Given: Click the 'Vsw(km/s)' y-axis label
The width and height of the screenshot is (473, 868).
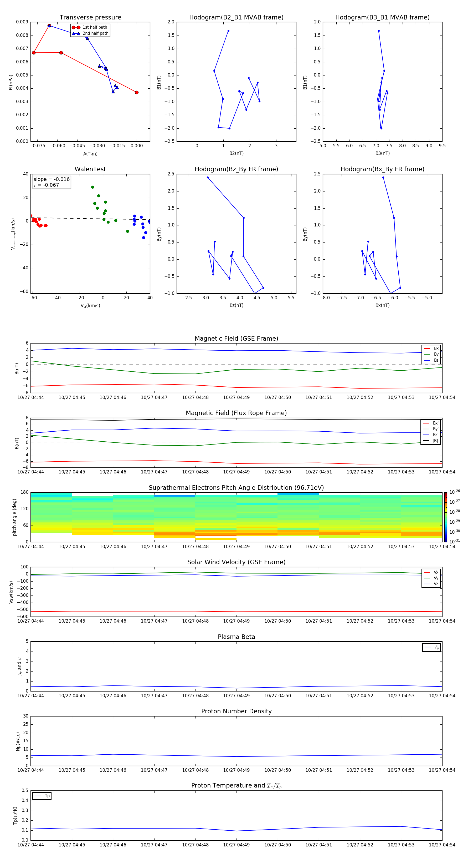Looking at the screenshot, I should pyautogui.click(x=11, y=592).
